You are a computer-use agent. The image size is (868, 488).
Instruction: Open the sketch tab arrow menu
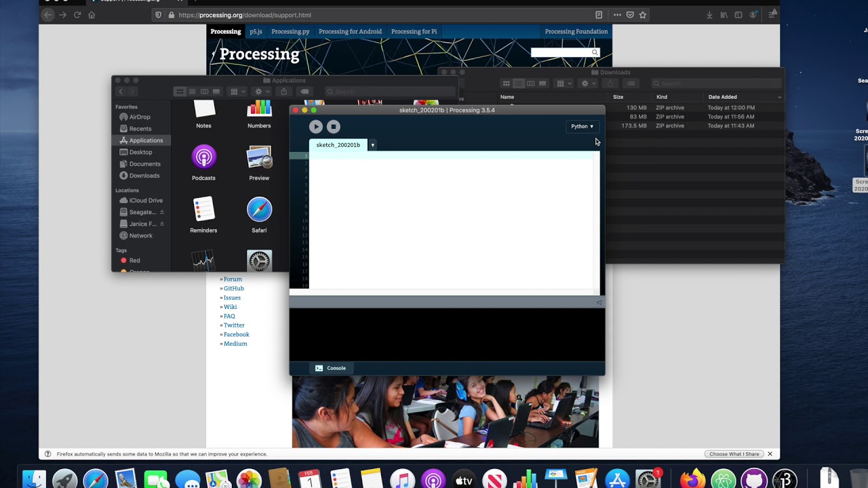coord(372,145)
